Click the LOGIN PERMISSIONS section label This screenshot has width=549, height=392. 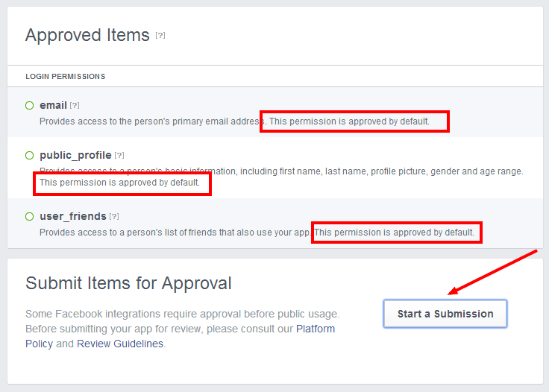pos(66,77)
